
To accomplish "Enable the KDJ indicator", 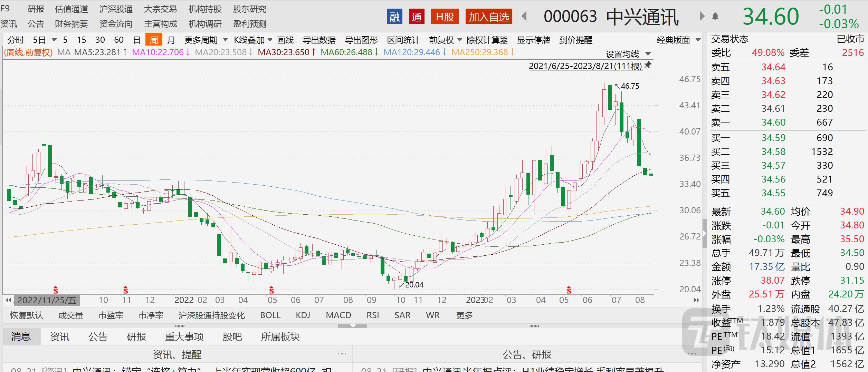I will point(302,315).
